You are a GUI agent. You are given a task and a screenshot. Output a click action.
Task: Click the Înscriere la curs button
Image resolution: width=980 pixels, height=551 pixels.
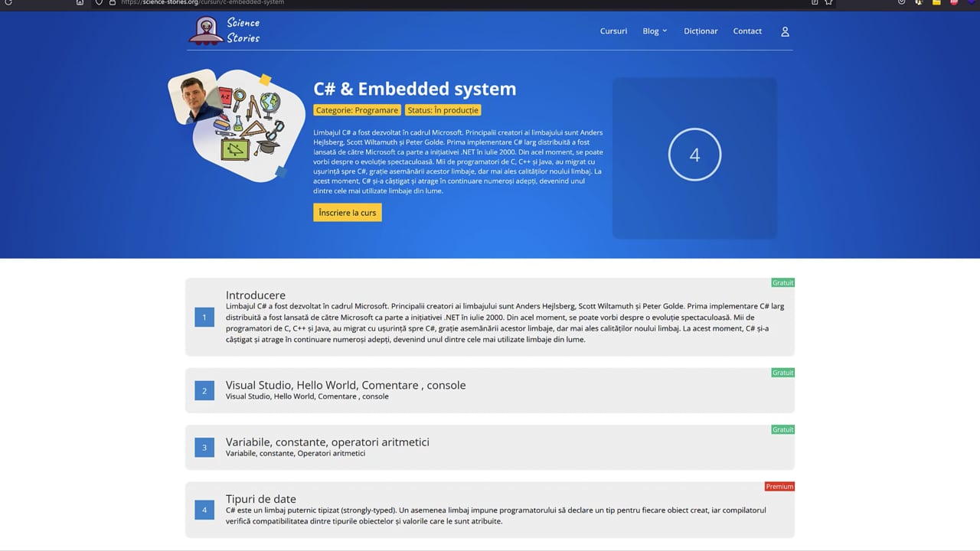pyautogui.click(x=348, y=213)
